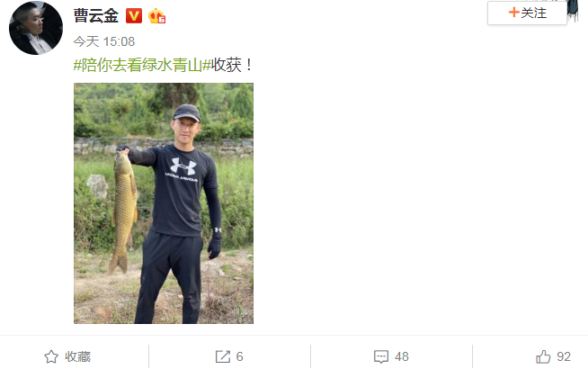
Task: Open the #陪你去看绿水青山# hashtag topic
Action: pyautogui.click(x=142, y=66)
